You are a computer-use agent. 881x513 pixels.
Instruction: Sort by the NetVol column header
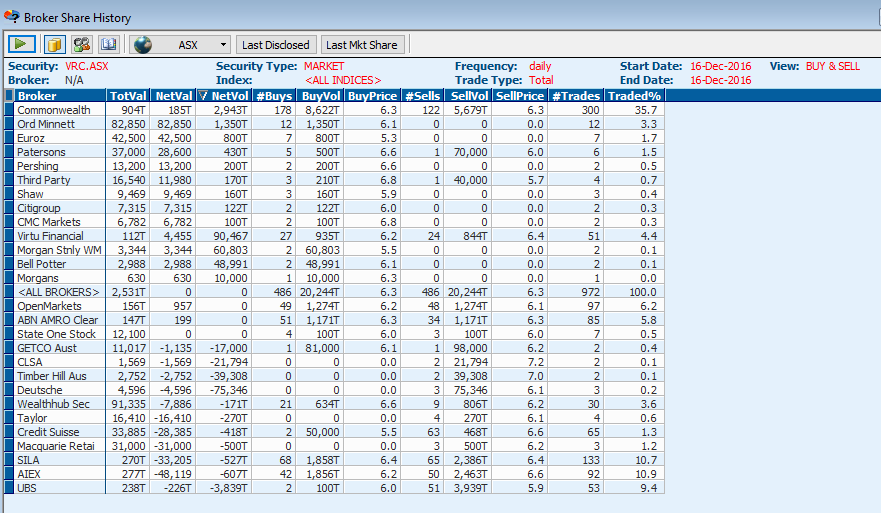[x=224, y=96]
